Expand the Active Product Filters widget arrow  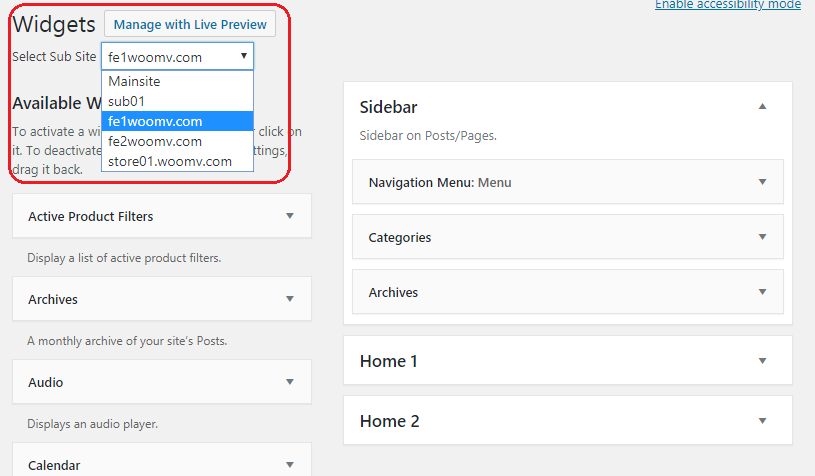[290, 216]
